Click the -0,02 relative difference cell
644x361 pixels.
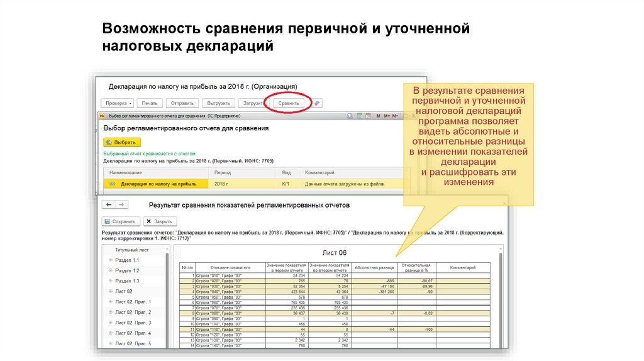416,313
